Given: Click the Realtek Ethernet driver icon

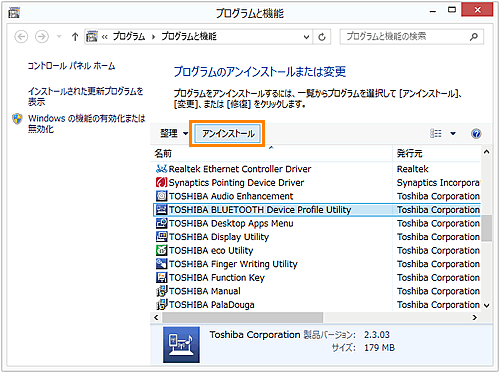Looking at the screenshot, I should click(161, 169).
